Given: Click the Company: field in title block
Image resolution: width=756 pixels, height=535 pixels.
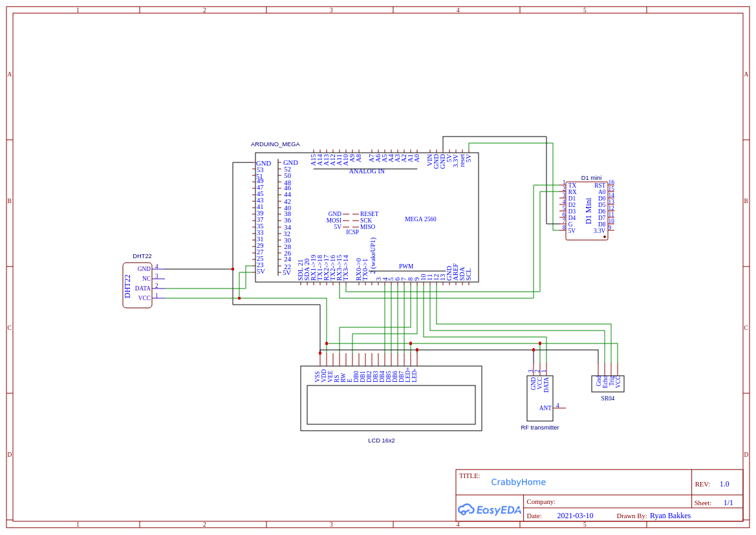Looking at the screenshot, I should pos(541,502).
